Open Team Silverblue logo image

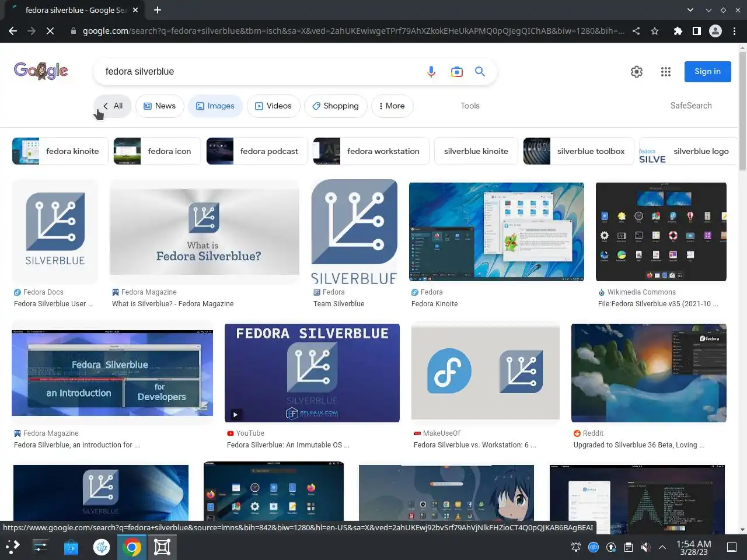[x=354, y=232]
